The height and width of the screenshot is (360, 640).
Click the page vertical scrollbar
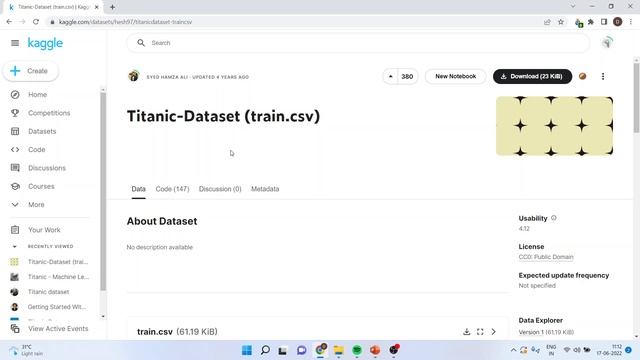pyautogui.click(x=636, y=97)
